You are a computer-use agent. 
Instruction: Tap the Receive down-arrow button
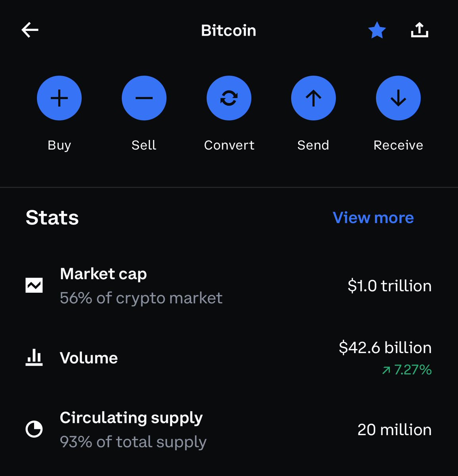click(x=398, y=98)
